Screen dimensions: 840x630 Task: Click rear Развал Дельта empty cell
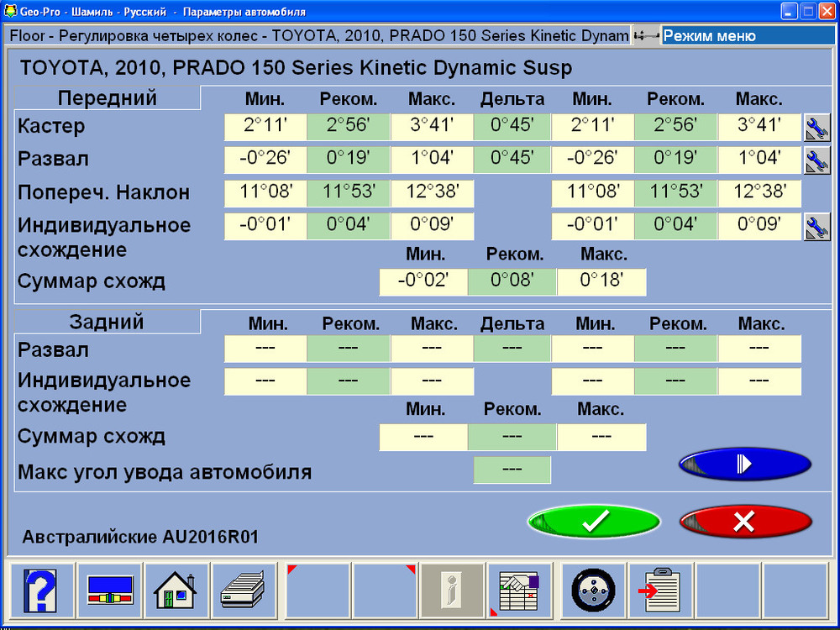pyautogui.click(x=512, y=349)
